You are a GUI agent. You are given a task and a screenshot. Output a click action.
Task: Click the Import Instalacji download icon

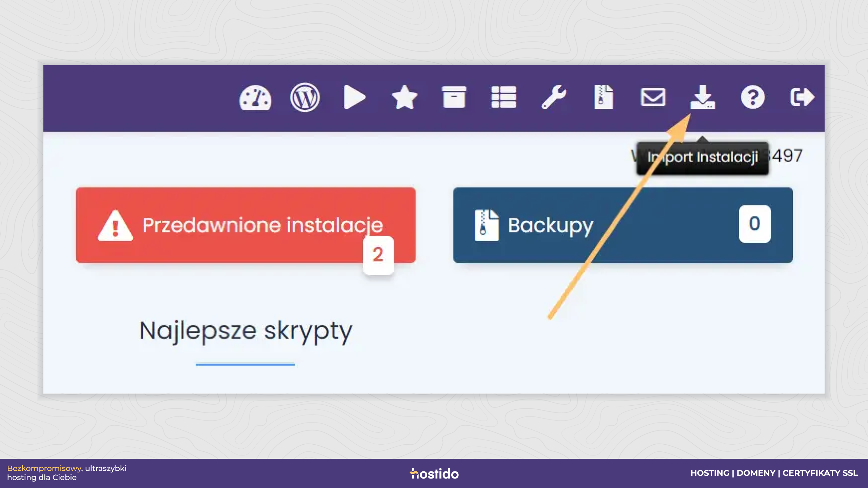(x=703, y=97)
